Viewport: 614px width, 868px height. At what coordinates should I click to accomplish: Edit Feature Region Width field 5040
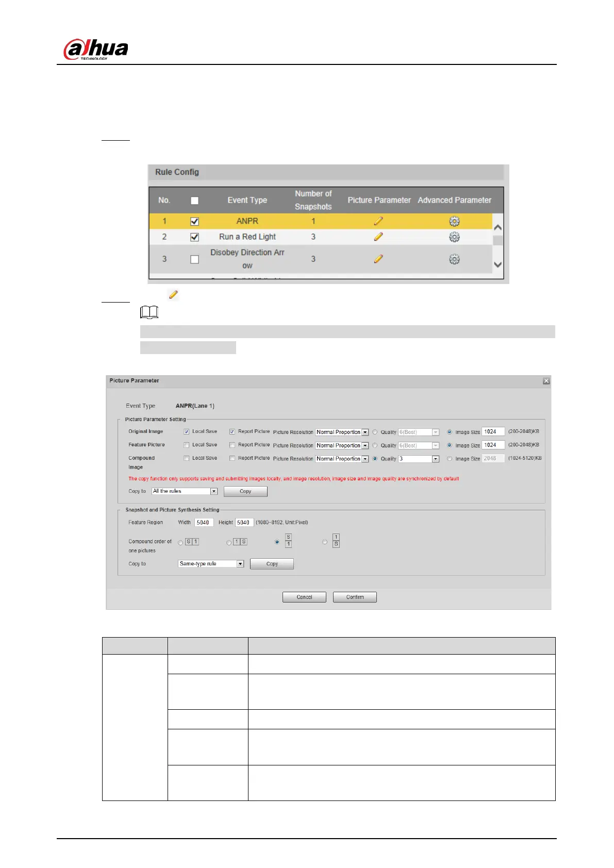point(204,523)
